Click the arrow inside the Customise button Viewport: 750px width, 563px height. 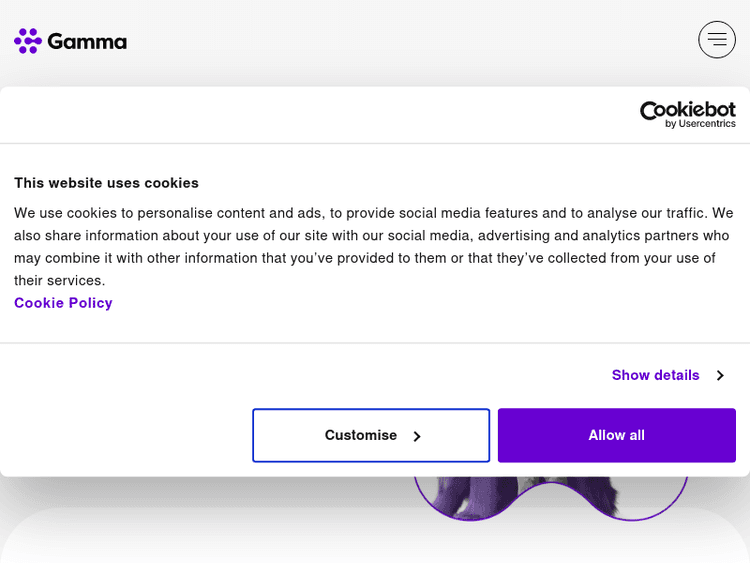pyautogui.click(x=417, y=436)
